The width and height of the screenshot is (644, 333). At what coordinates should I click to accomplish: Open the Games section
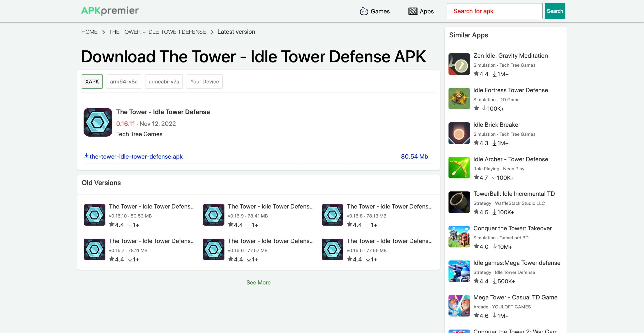375,11
